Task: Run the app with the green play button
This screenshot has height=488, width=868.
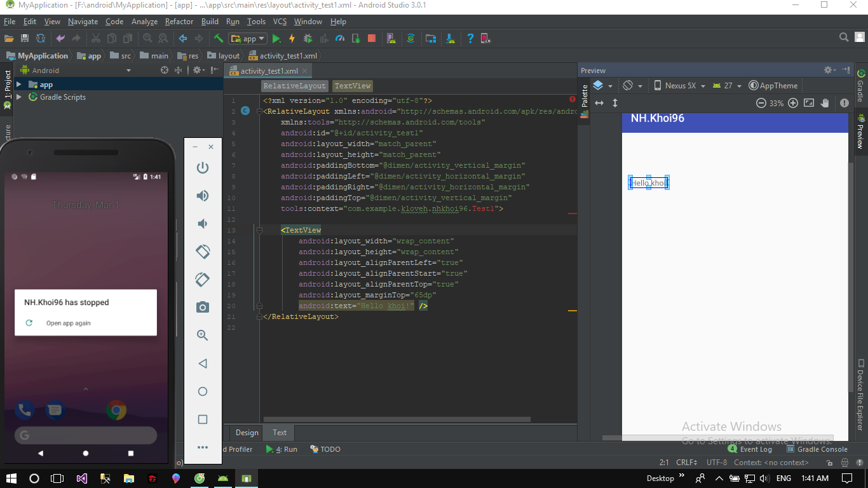Action: coord(277,39)
